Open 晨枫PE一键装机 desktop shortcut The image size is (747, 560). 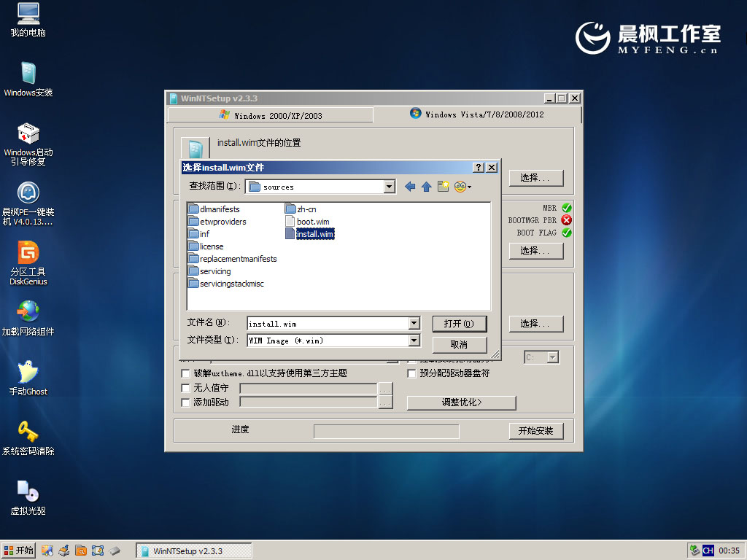[28, 204]
